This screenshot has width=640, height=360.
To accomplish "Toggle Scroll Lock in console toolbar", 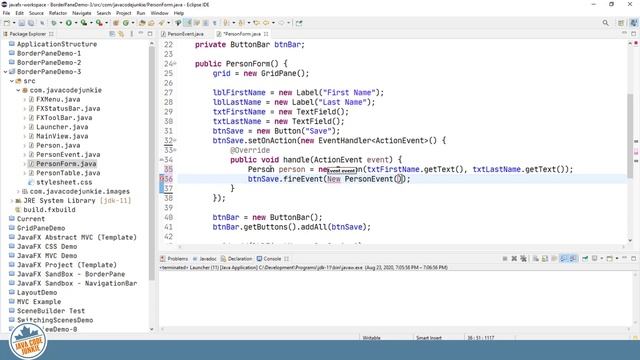I will click(x=544, y=258).
